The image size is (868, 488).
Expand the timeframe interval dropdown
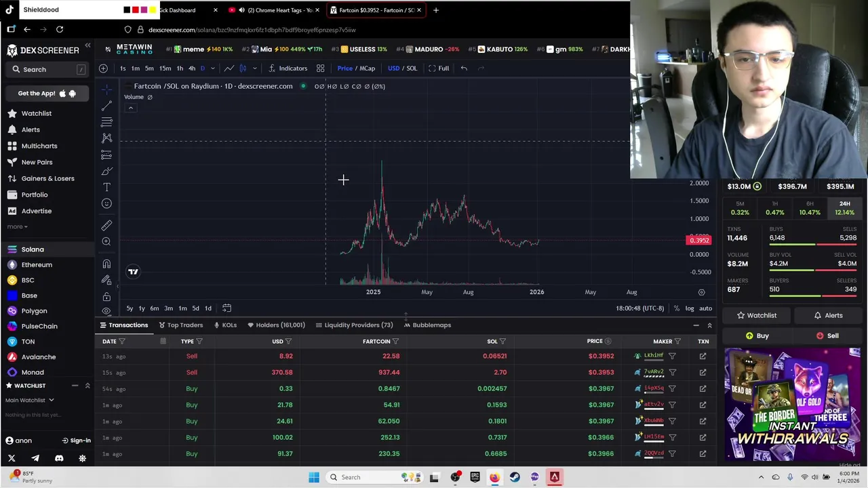coord(212,68)
